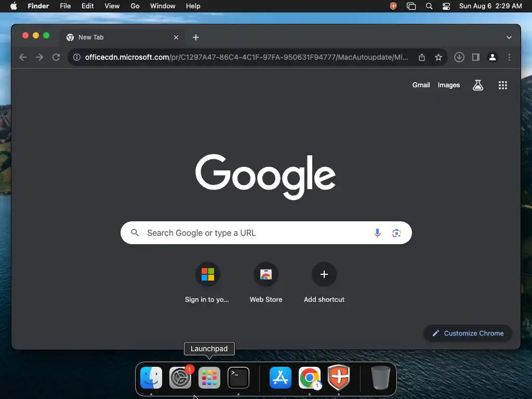Open Gmail link

pos(421,85)
